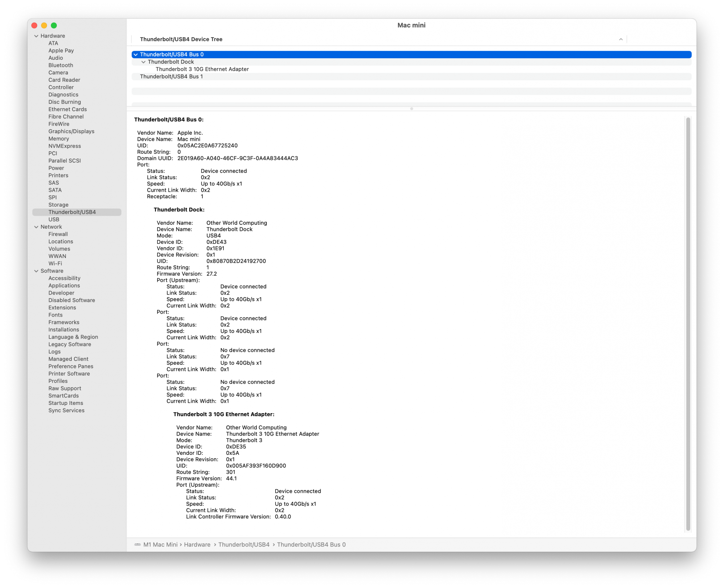Collapse the Thunderbolt Dock tree entry
Screen dimensions: 724x588
click(143, 62)
